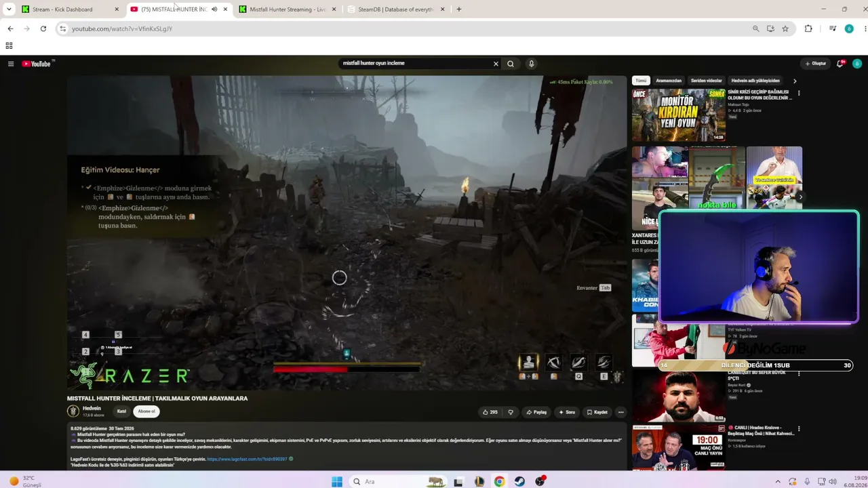The height and width of the screenshot is (488, 868).
Task: Click the Soru button under the video
Action: pyautogui.click(x=567, y=412)
